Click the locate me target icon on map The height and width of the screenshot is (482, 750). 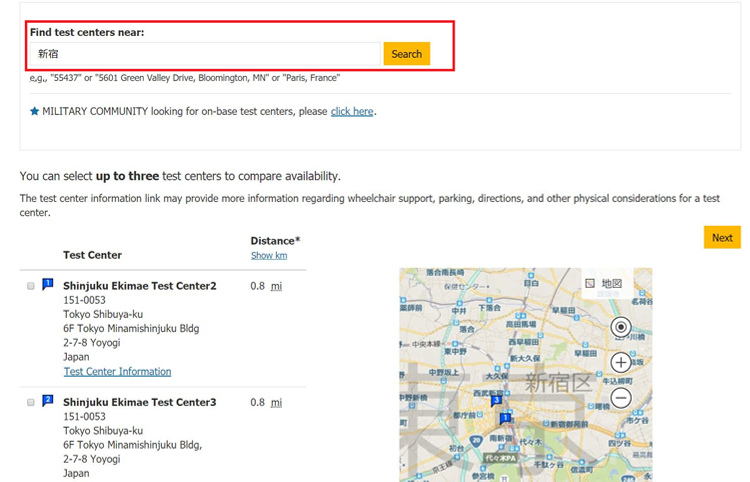point(621,328)
